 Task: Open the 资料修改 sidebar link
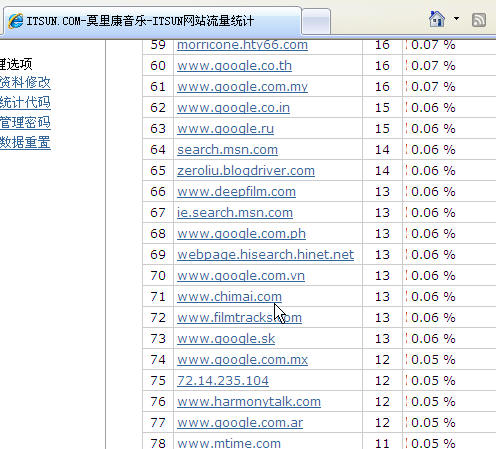25,82
